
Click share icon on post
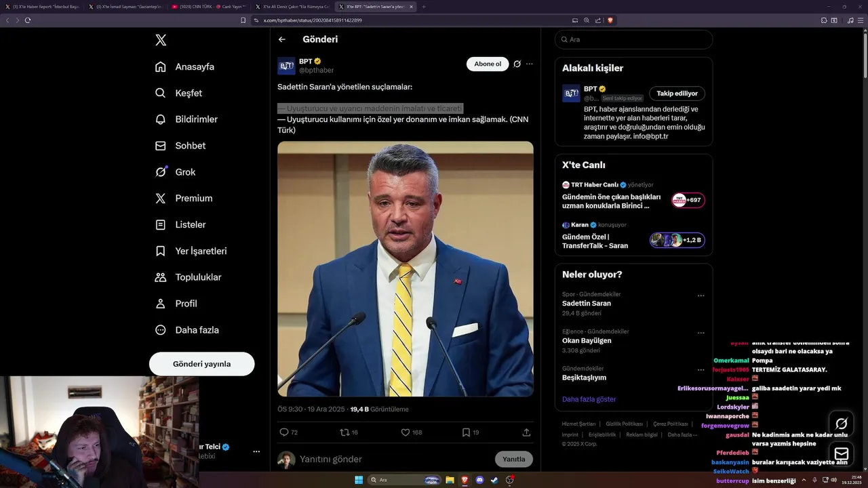(526, 432)
